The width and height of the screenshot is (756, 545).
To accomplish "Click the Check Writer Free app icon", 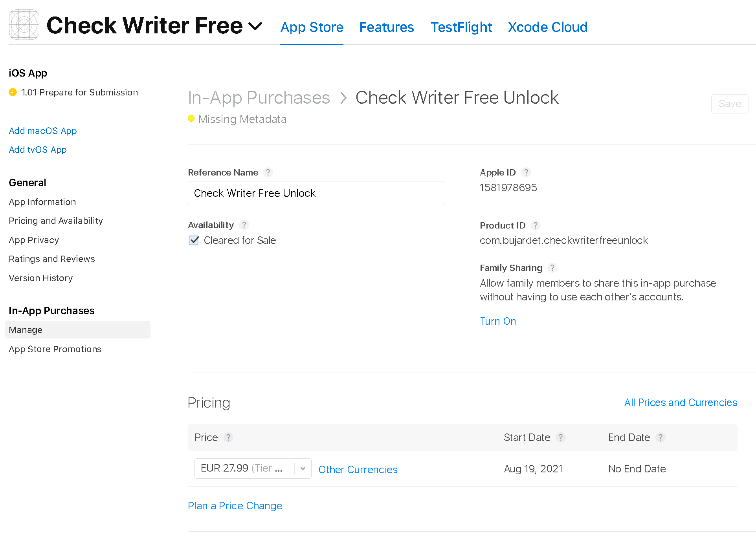I will click(24, 24).
